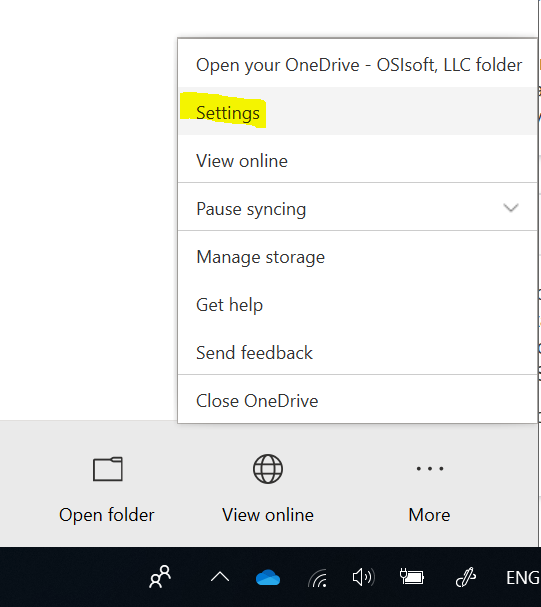This screenshot has height=607, width=541.
Task: Click the blue OneDrive cloud tray icon
Action: point(268,578)
